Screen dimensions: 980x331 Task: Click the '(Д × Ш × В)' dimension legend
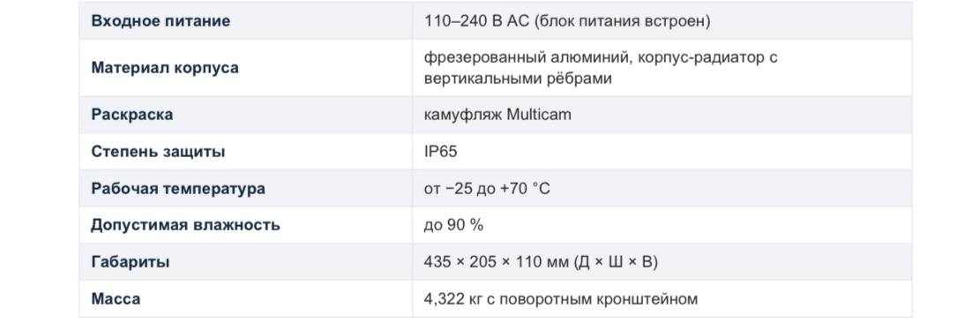click(615, 262)
